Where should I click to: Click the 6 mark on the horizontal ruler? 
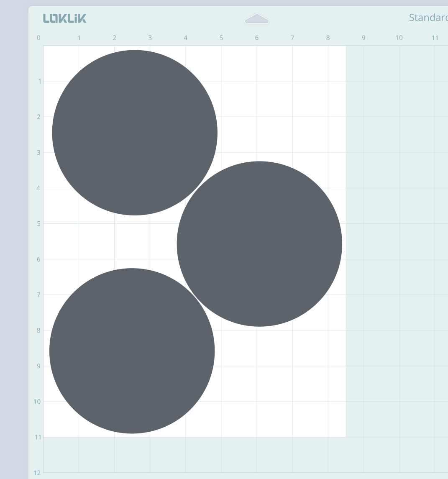[x=257, y=38]
